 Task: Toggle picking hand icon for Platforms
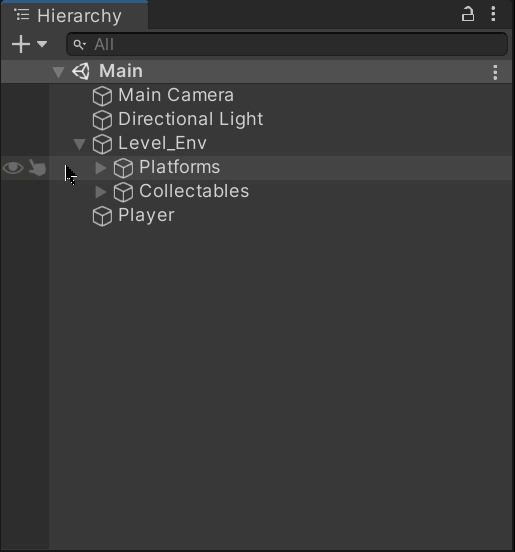[x=37, y=167]
